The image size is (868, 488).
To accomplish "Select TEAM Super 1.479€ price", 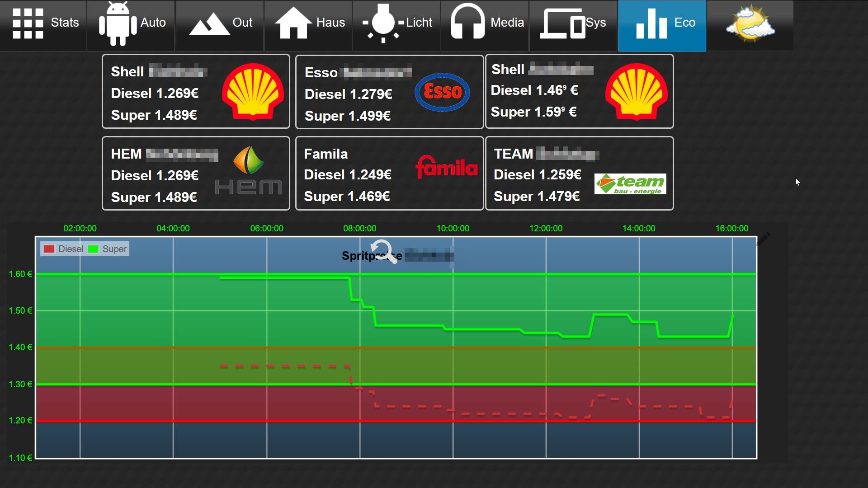I will tap(537, 196).
